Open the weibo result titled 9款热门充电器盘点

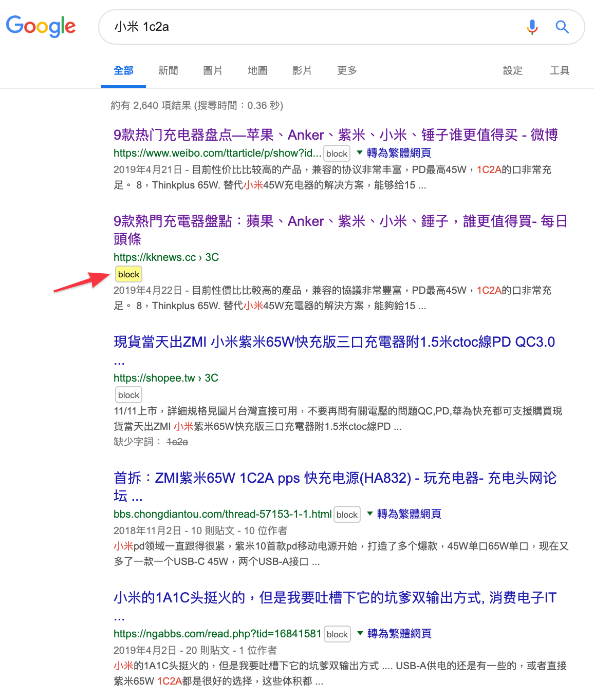click(336, 135)
